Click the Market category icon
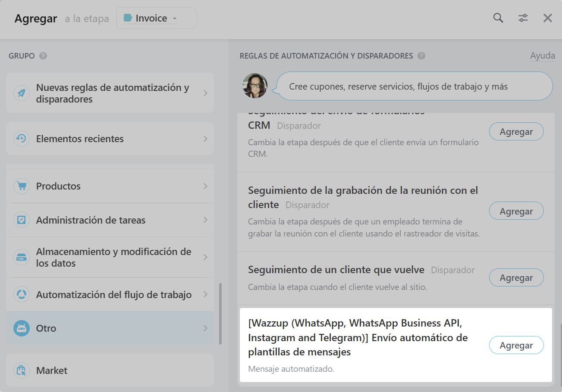The width and height of the screenshot is (562, 392). [x=22, y=370]
